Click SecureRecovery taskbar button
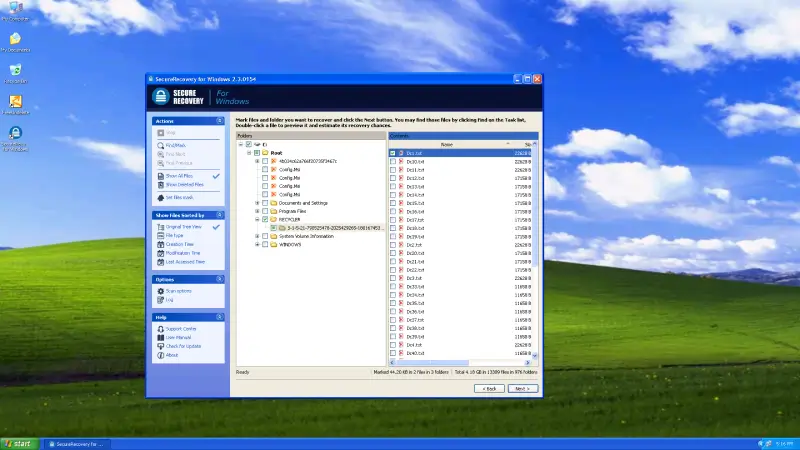This screenshot has width=800, height=450. [x=77, y=444]
